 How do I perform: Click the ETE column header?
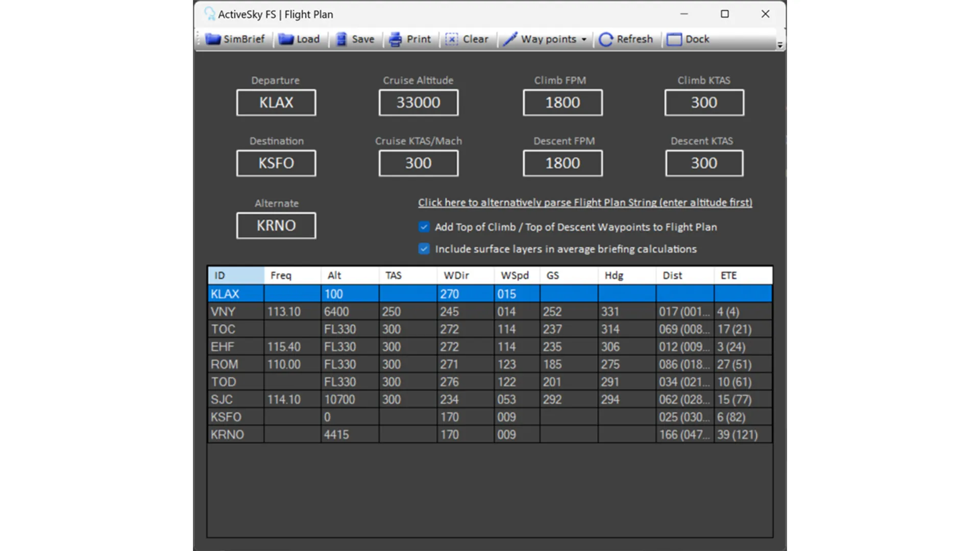click(x=743, y=275)
